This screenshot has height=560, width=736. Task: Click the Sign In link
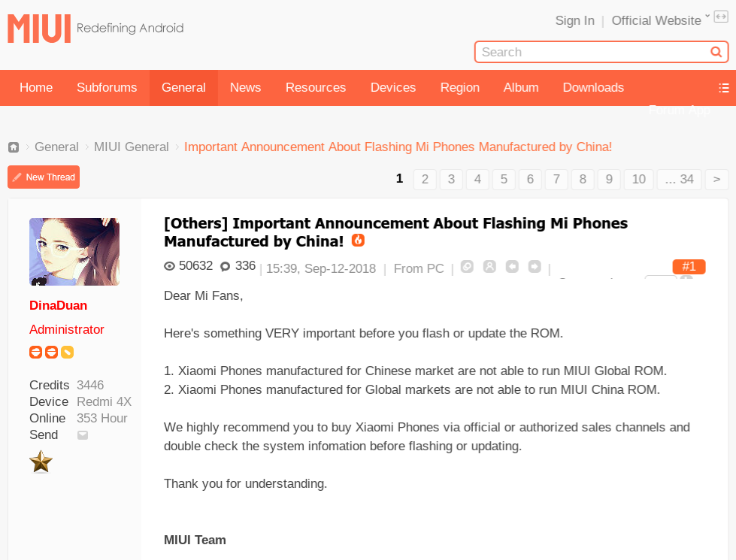pos(575,20)
